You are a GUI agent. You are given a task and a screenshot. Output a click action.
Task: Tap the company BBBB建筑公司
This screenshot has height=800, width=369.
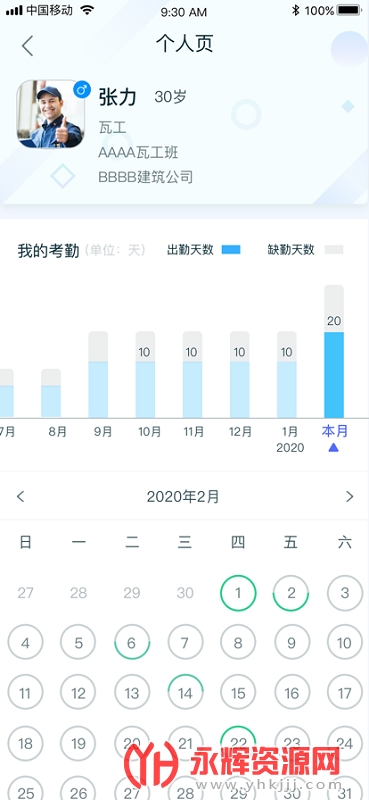pos(145,177)
